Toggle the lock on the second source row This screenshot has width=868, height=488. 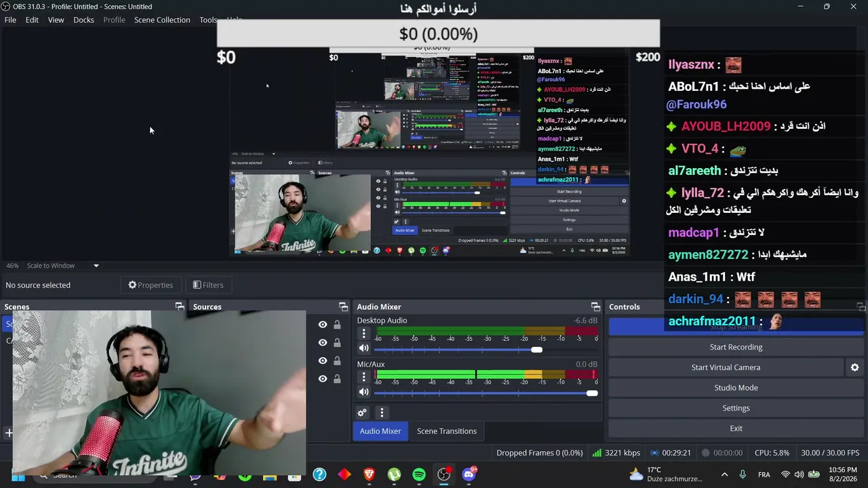[x=337, y=343]
